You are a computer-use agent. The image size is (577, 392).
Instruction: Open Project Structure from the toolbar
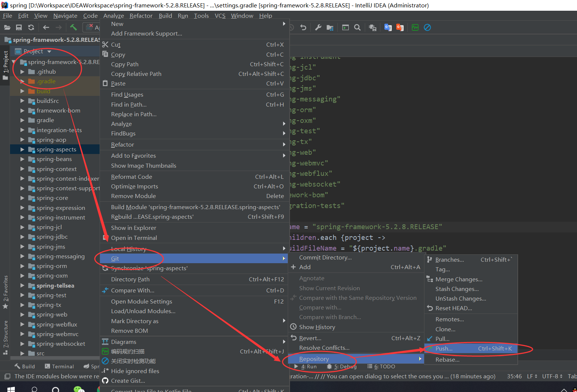(x=330, y=27)
